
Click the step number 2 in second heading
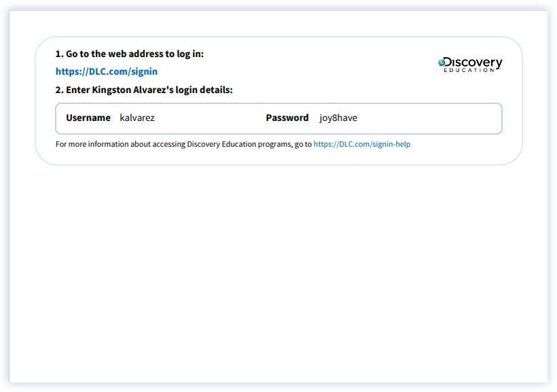pos(58,90)
